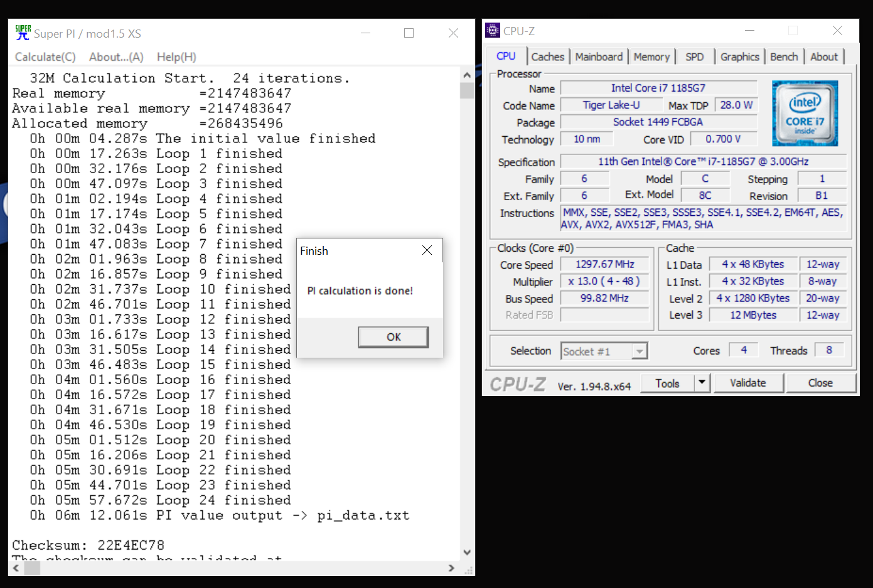This screenshot has height=588, width=873.
Task: Click the Core VID value '0.700 V'
Action: 723,139
